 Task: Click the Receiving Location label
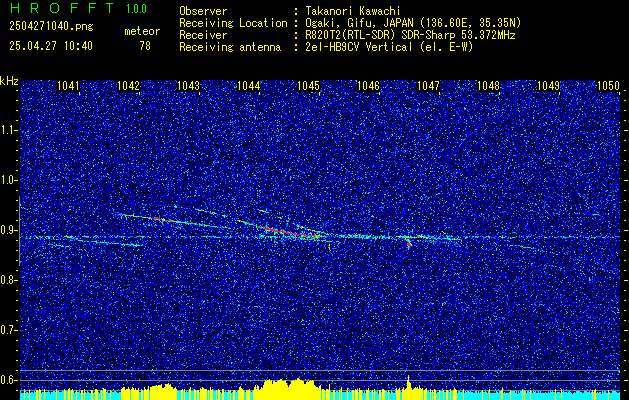pyautogui.click(x=233, y=23)
